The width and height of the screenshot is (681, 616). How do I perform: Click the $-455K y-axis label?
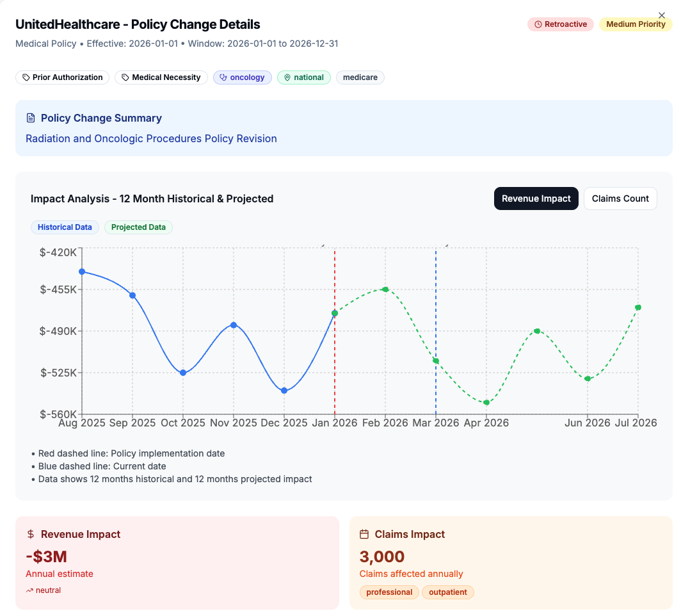click(58, 289)
